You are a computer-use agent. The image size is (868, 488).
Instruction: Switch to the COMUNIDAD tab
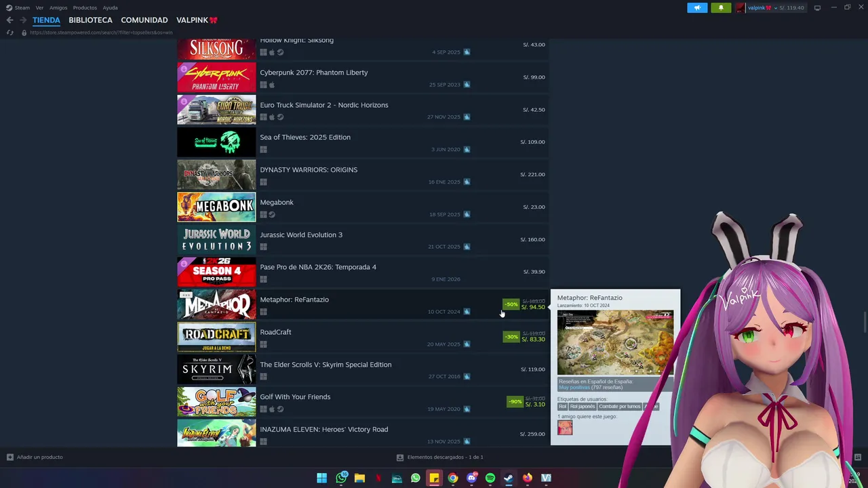tap(144, 20)
